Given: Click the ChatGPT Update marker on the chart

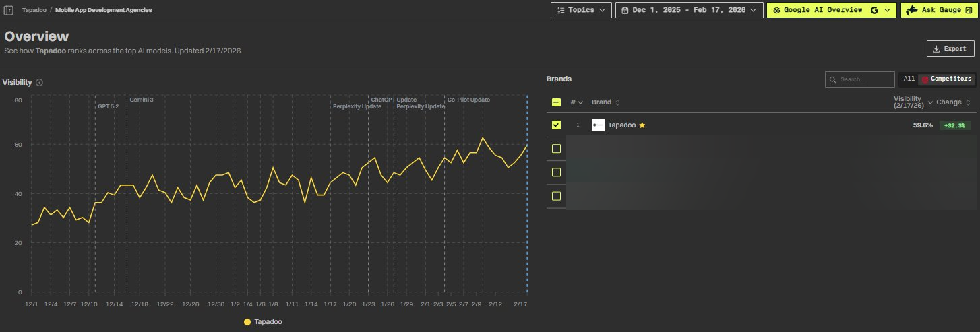Looking at the screenshot, I should tap(394, 100).
